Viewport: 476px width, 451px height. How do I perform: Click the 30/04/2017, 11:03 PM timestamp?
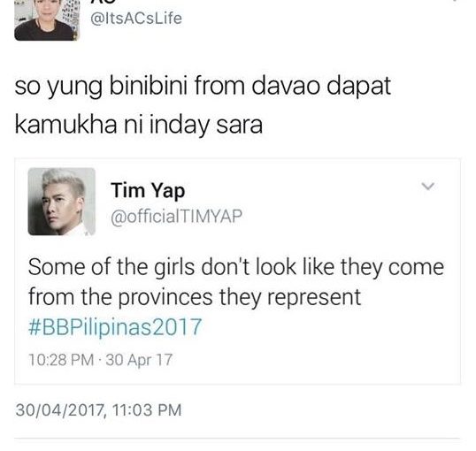(99, 410)
